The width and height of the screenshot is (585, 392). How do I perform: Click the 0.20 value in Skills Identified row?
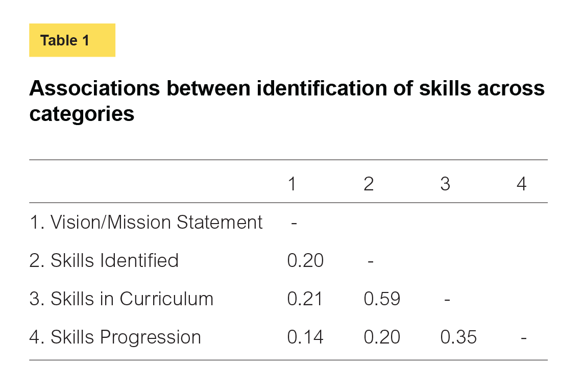coord(305,261)
